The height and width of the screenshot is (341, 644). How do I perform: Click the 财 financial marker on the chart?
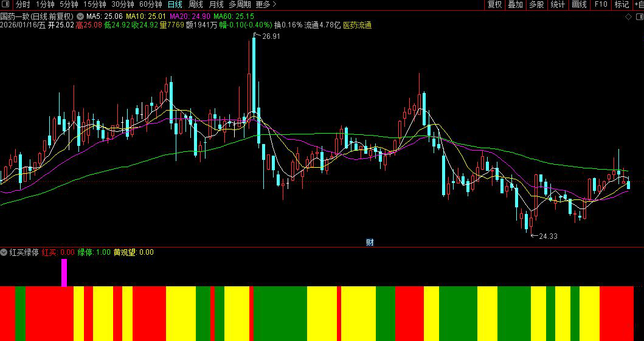[x=370, y=243]
